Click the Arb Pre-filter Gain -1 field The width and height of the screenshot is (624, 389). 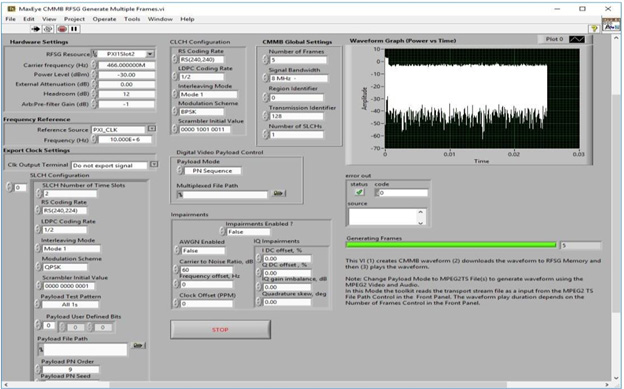pos(127,104)
